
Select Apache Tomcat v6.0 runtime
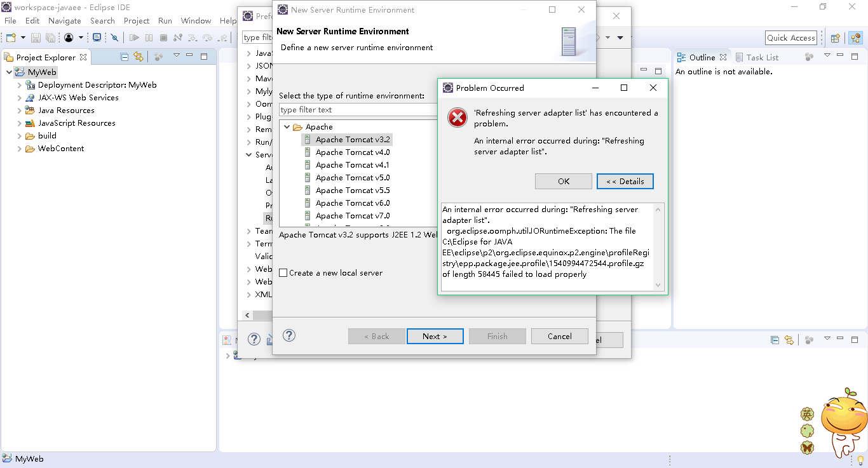[353, 203]
